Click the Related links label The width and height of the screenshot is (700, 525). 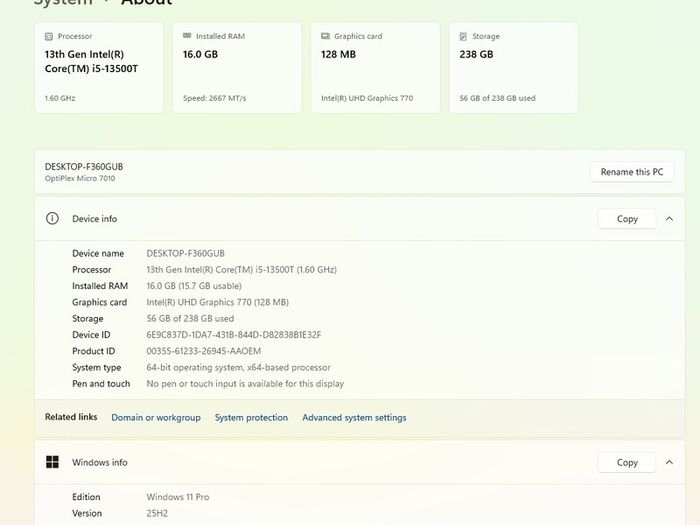(71, 417)
